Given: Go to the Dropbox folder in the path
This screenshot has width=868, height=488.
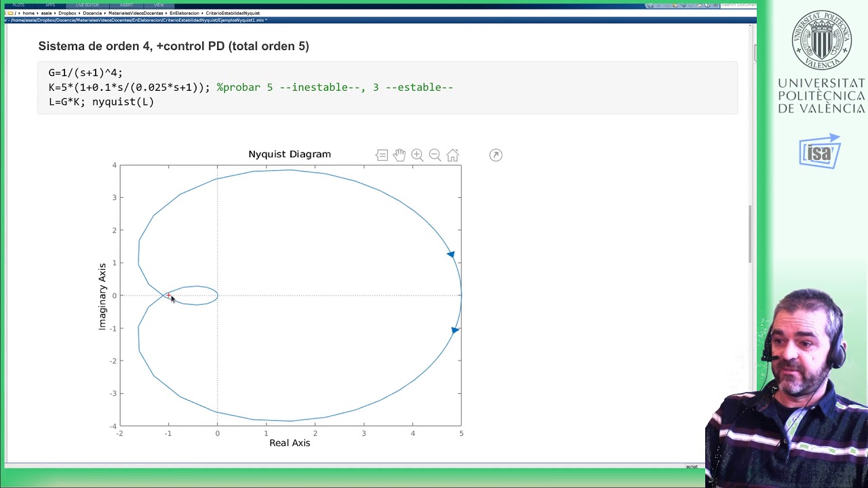Looking at the screenshot, I should (x=68, y=13).
